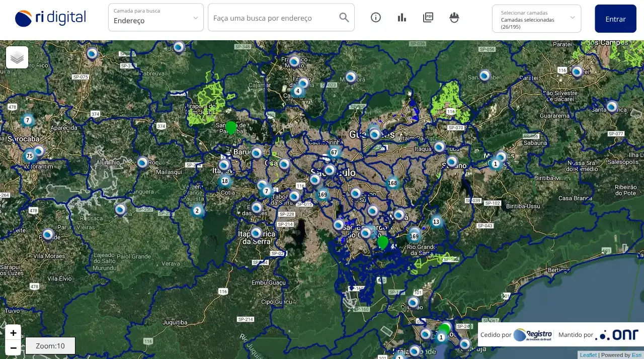
Task: Open the basemap layers switcher icon
Action: coord(17,57)
